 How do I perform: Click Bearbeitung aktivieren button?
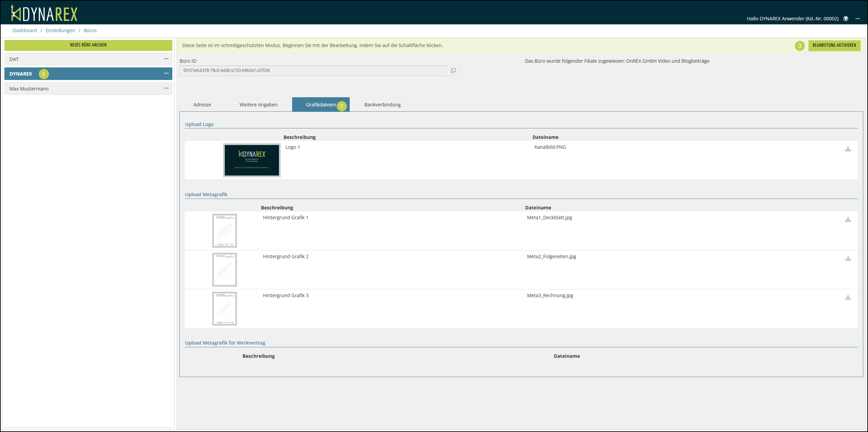pyautogui.click(x=834, y=45)
